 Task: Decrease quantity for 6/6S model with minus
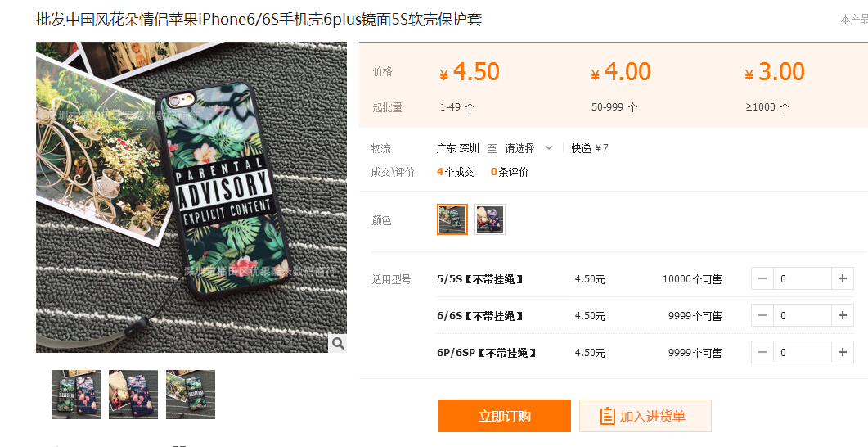(x=762, y=315)
